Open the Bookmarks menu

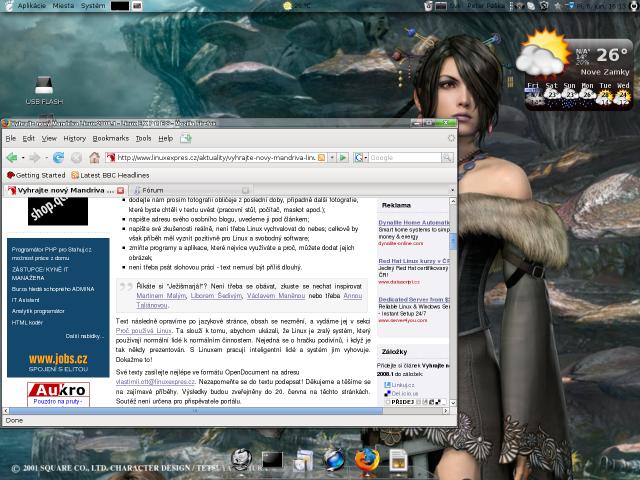(x=111, y=138)
